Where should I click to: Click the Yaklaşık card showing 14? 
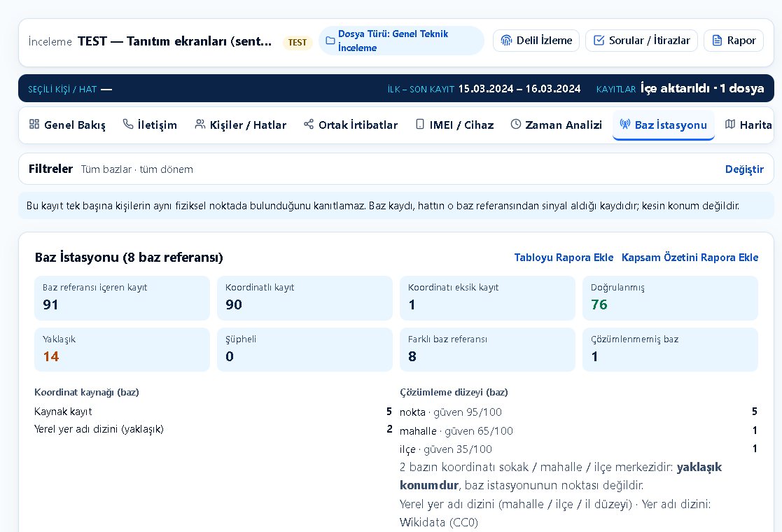click(x=122, y=349)
